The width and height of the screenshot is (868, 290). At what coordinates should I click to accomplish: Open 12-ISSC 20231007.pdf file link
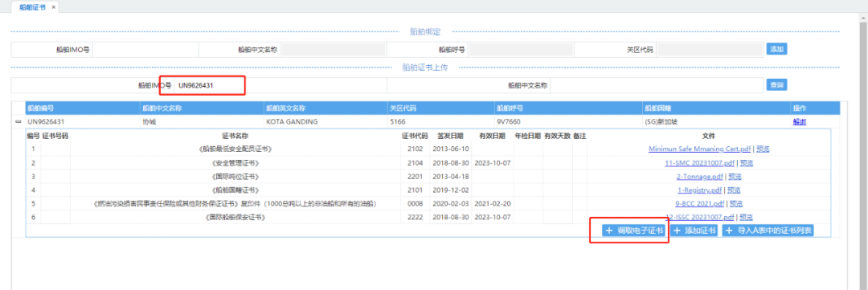point(700,217)
